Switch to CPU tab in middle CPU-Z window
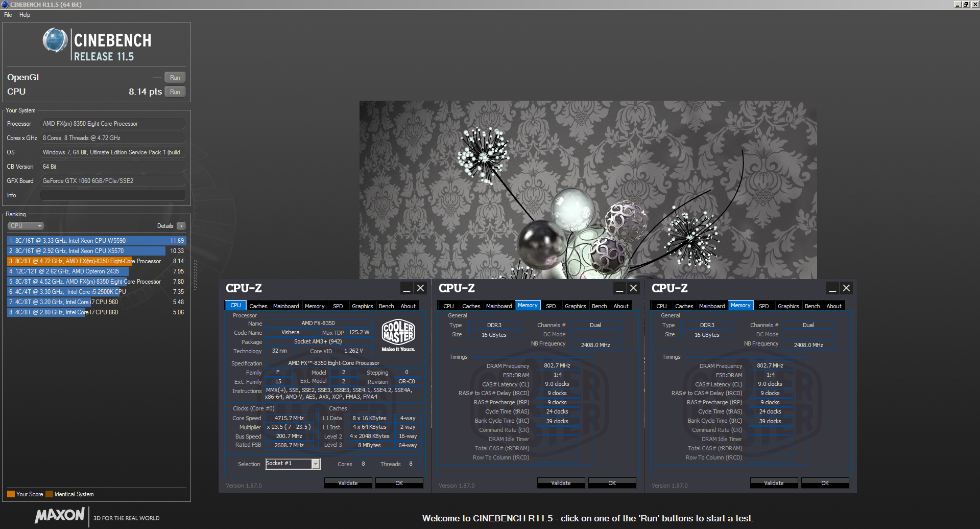 coord(448,306)
